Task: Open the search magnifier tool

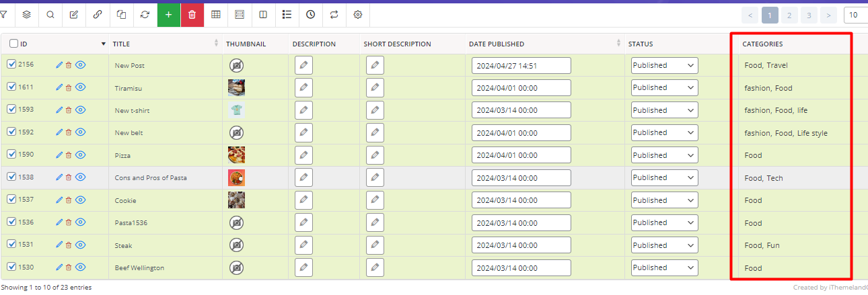Action: (50, 14)
